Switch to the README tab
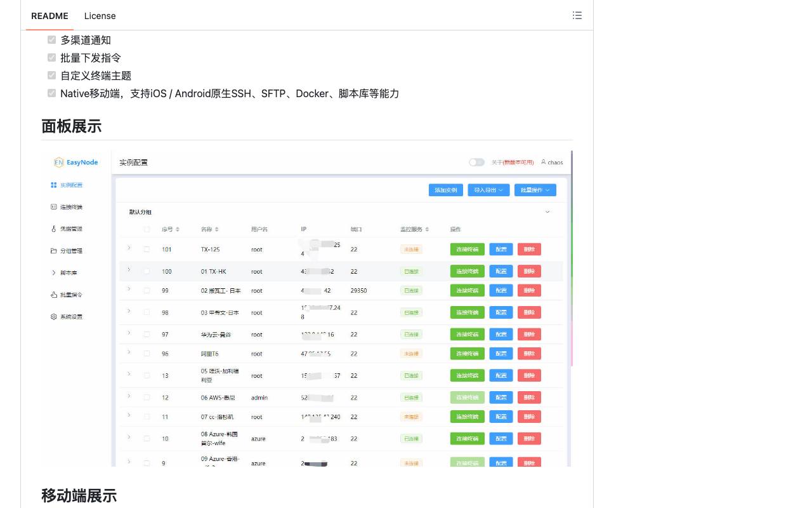The height and width of the screenshot is (508, 812). [x=49, y=16]
